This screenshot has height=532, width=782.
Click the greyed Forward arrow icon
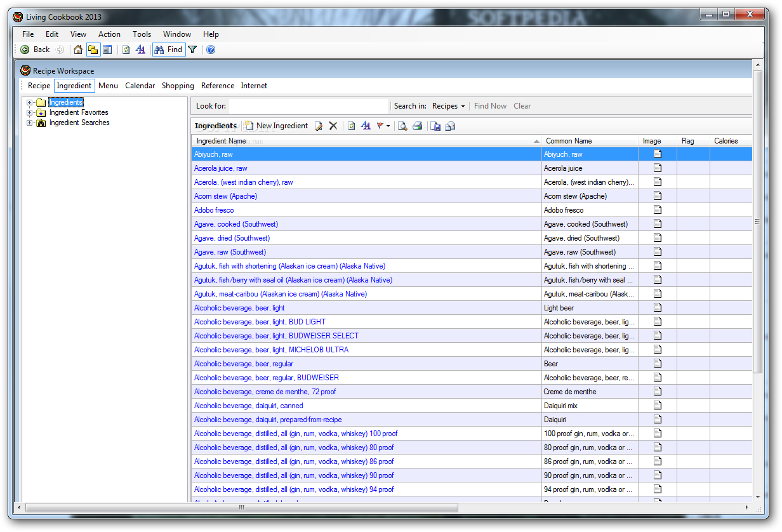pyautogui.click(x=60, y=50)
